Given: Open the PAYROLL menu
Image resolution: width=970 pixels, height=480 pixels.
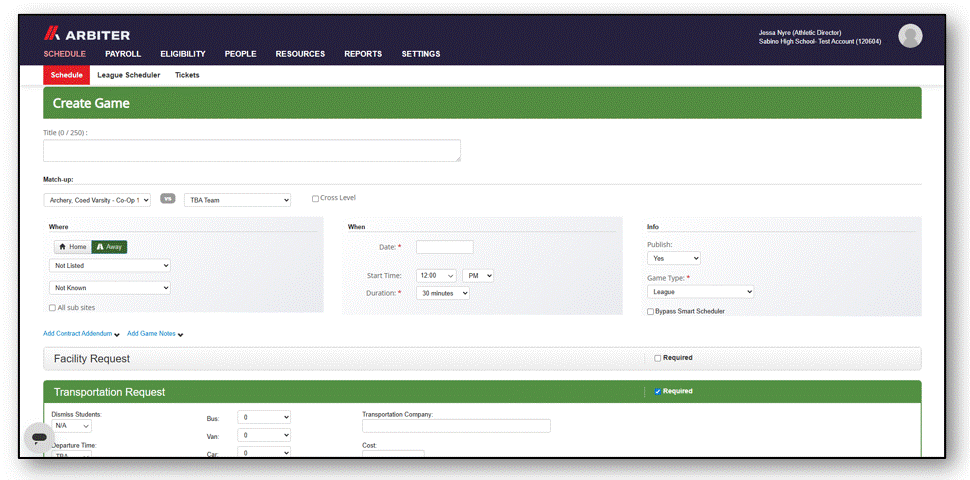Looking at the screenshot, I should tap(123, 54).
